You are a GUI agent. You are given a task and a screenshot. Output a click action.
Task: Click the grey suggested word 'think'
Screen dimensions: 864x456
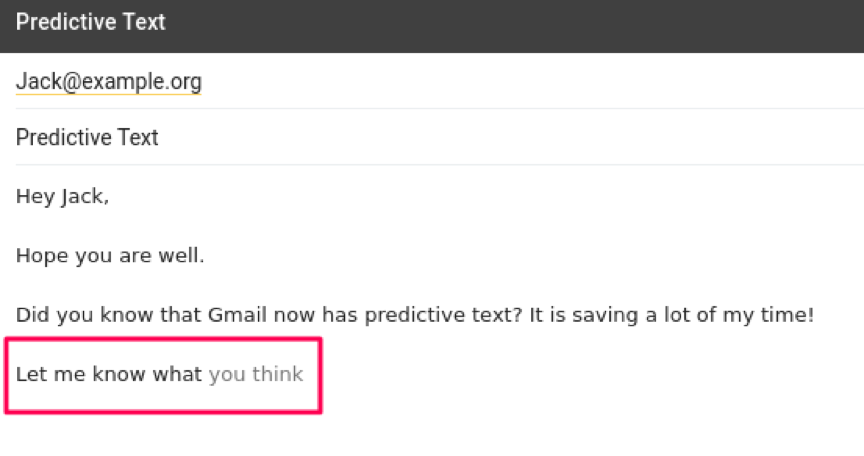277,375
